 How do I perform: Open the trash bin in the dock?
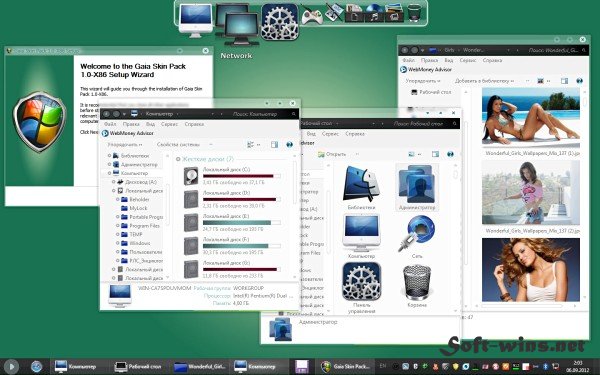(x=414, y=12)
